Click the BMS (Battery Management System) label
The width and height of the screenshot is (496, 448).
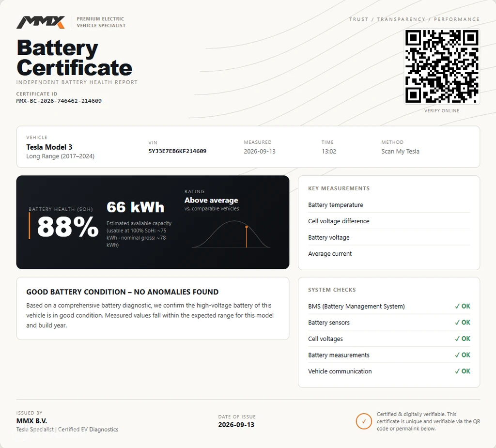pos(356,306)
